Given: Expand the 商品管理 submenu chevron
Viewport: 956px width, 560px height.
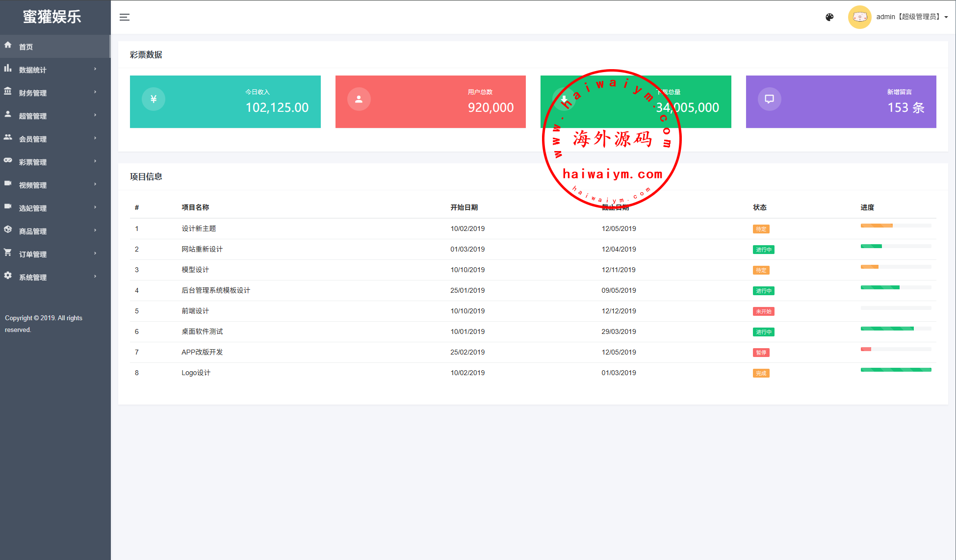Looking at the screenshot, I should point(95,230).
